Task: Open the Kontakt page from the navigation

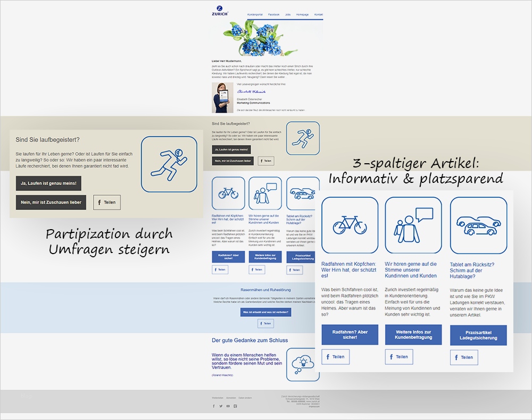Action: pyautogui.click(x=318, y=14)
